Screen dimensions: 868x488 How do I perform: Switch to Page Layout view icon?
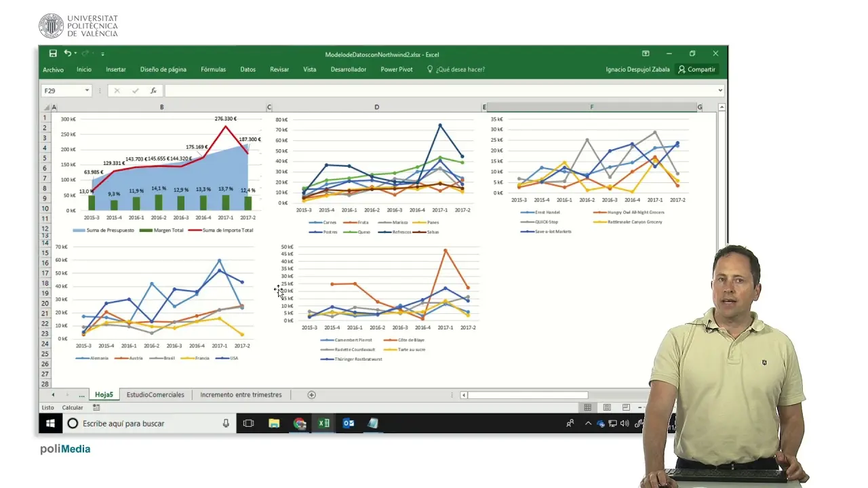coord(607,407)
